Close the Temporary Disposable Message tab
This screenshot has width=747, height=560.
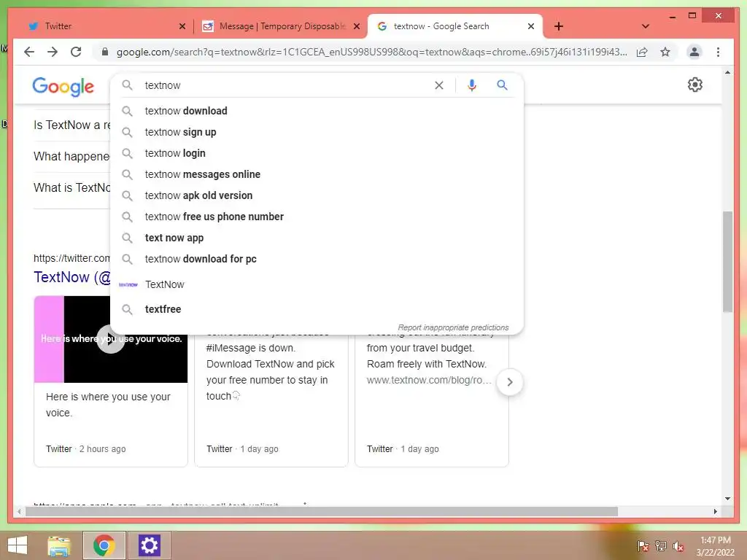356,26
